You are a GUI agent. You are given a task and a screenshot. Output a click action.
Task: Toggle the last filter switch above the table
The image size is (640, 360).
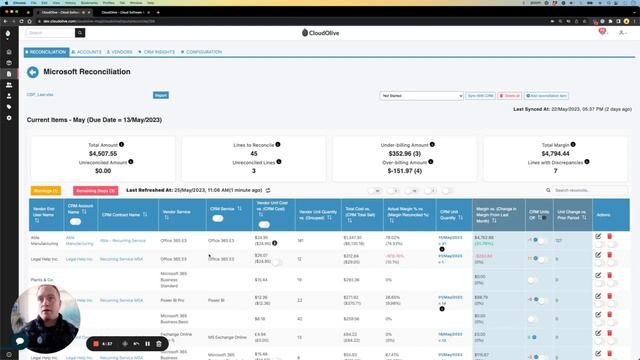[x=447, y=191]
